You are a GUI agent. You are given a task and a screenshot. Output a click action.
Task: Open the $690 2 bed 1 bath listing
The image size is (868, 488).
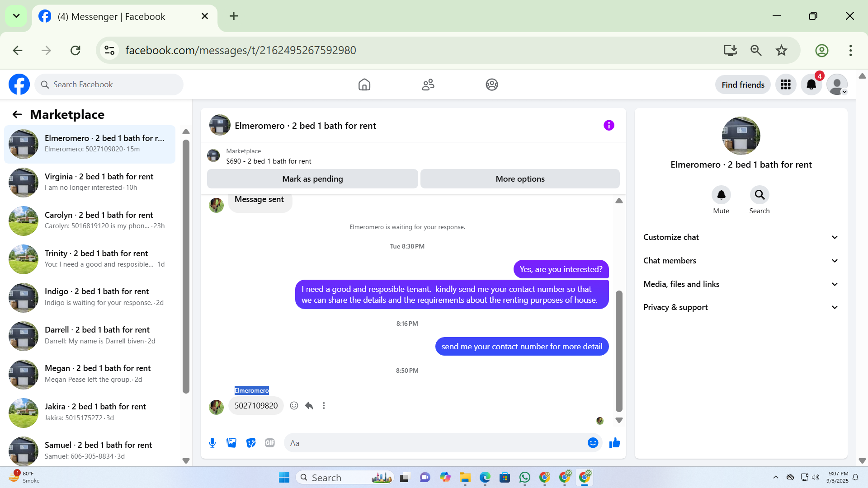point(269,161)
